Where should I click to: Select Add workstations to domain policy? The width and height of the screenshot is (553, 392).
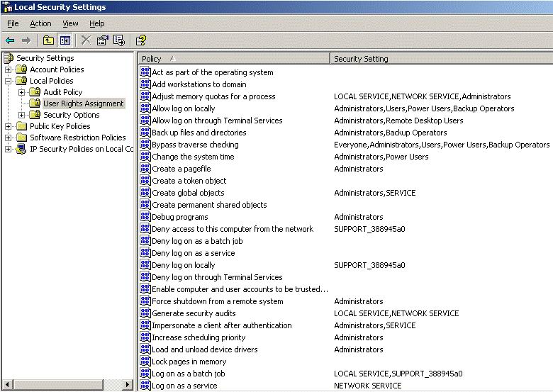click(199, 84)
